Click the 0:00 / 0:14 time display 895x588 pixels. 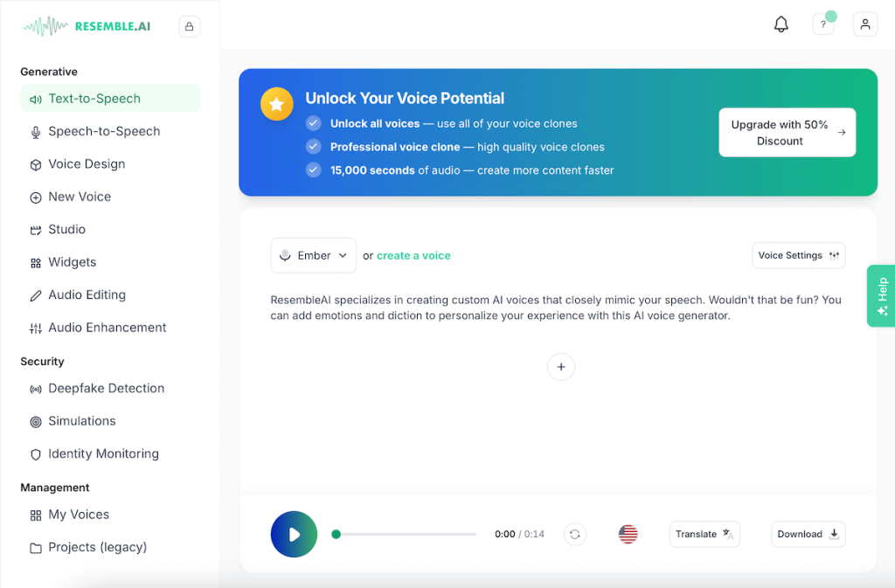point(519,535)
